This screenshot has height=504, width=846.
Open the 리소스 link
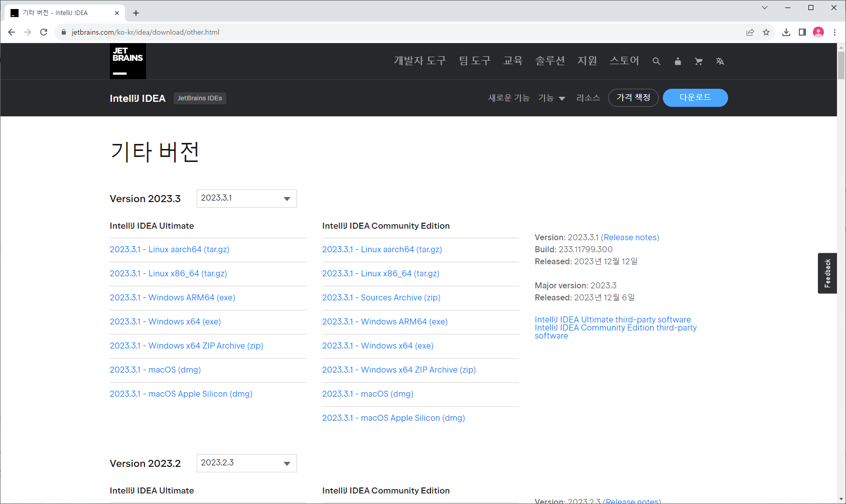tap(588, 98)
